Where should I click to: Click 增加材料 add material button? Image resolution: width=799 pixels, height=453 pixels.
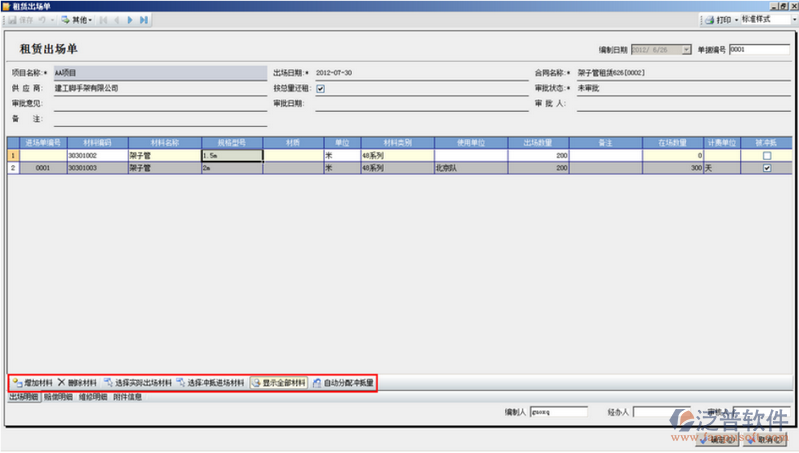[x=33, y=383]
